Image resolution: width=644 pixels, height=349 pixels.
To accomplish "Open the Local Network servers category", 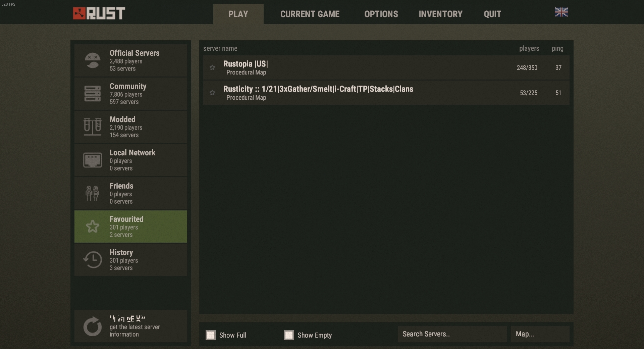I will point(131,160).
